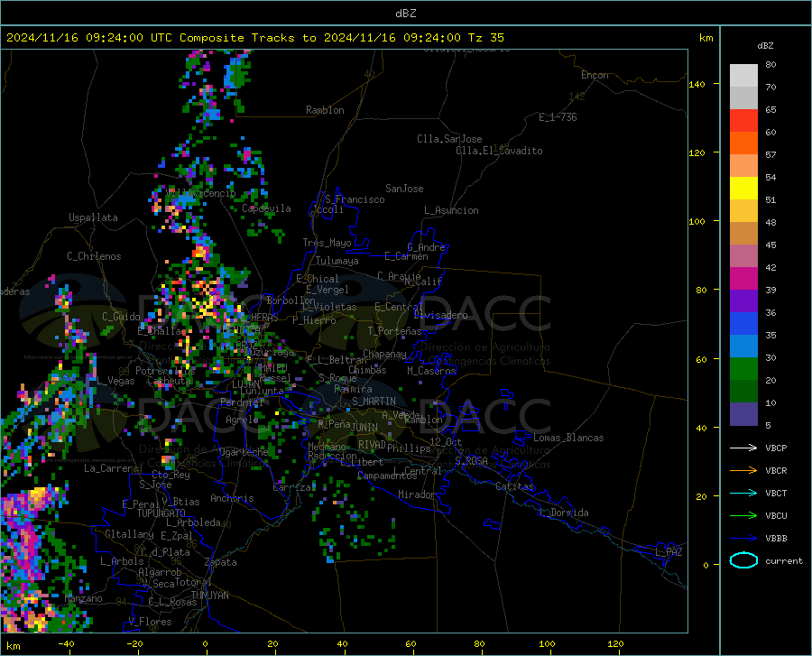Click the 'Tulumaya' map label

337,261
